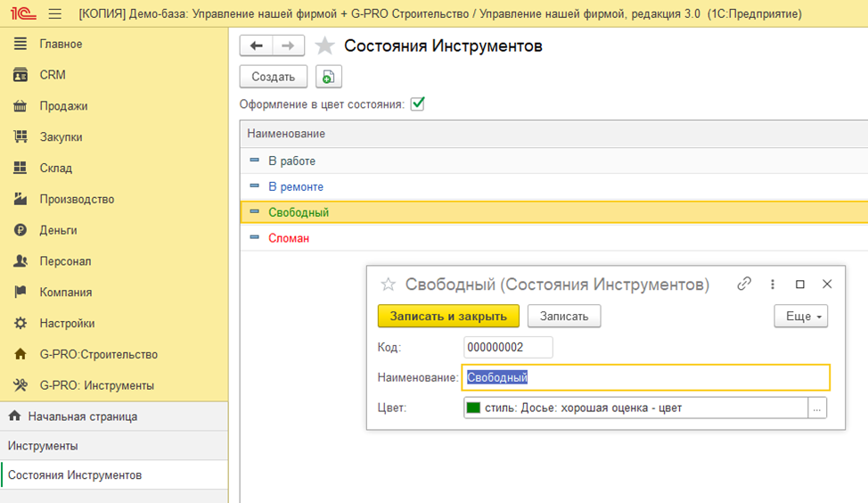Open G-PRO: Инструменты section

[96, 385]
